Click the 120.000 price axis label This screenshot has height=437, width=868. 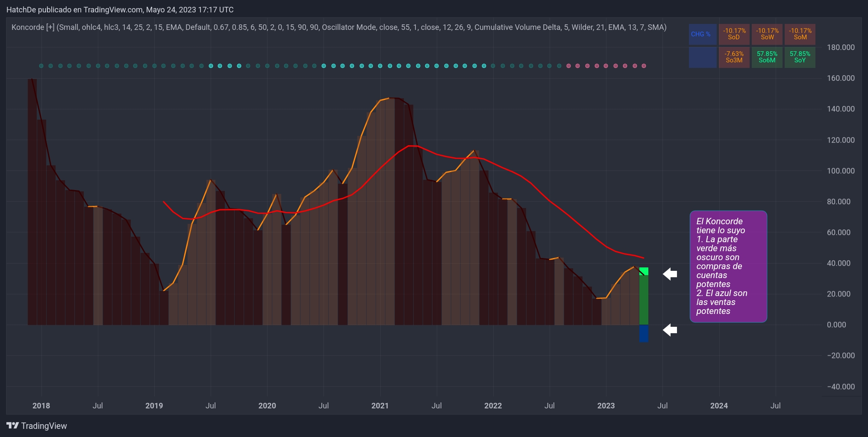841,140
